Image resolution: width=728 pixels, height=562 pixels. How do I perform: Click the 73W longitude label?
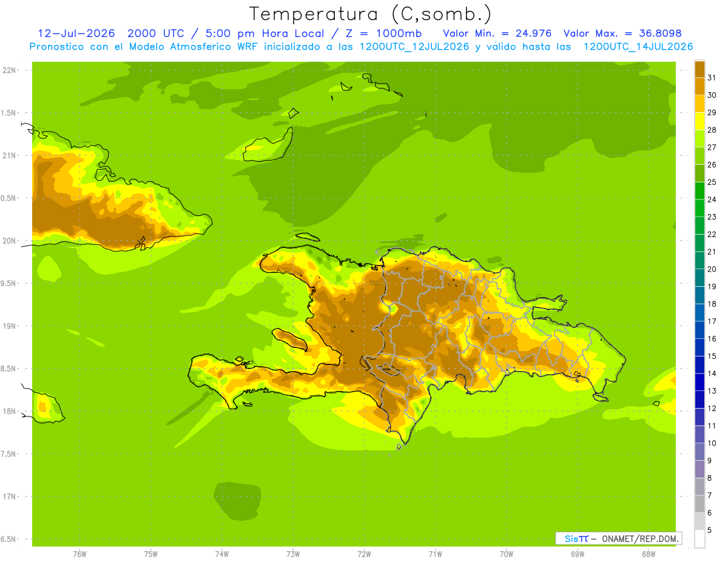click(x=293, y=554)
